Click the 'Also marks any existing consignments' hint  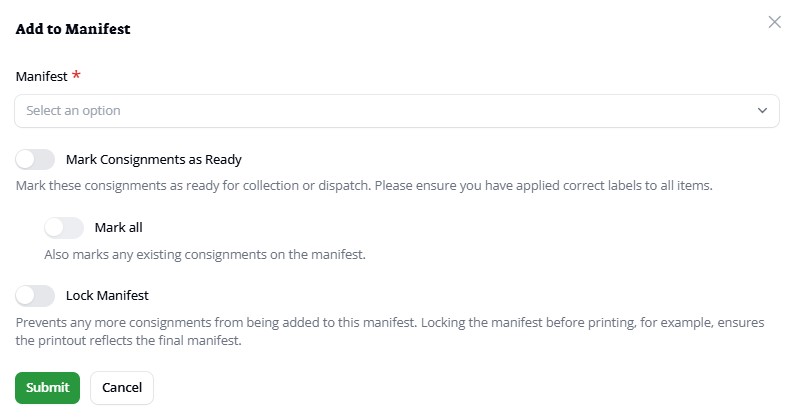205,254
